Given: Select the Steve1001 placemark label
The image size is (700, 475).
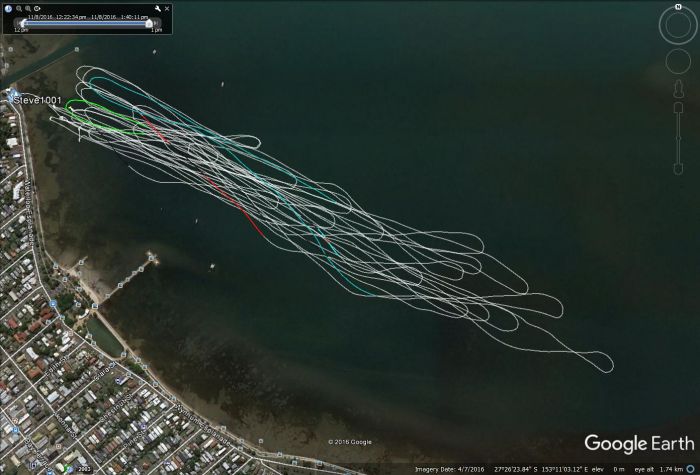Looking at the screenshot, I should [x=37, y=100].
